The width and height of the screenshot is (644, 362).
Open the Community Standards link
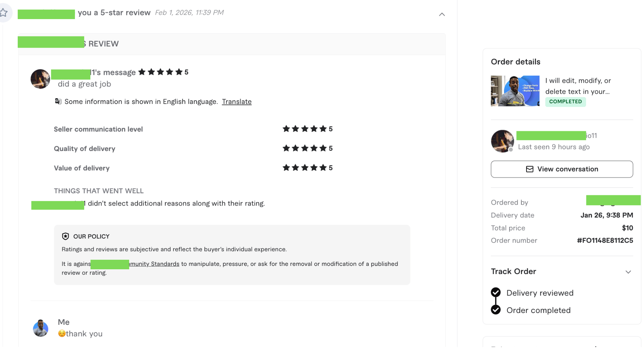tap(154, 264)
